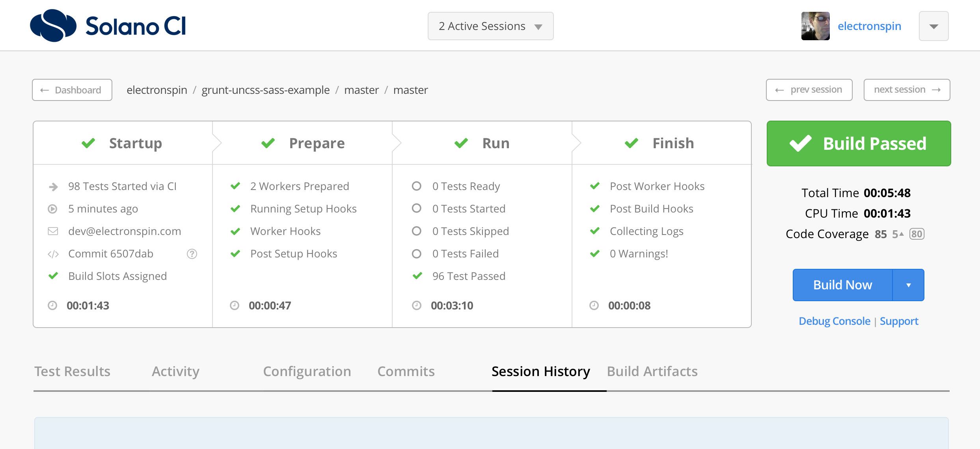
Task: Click the circle beside 0 Tests Failed
Action: tap(417, 254)
